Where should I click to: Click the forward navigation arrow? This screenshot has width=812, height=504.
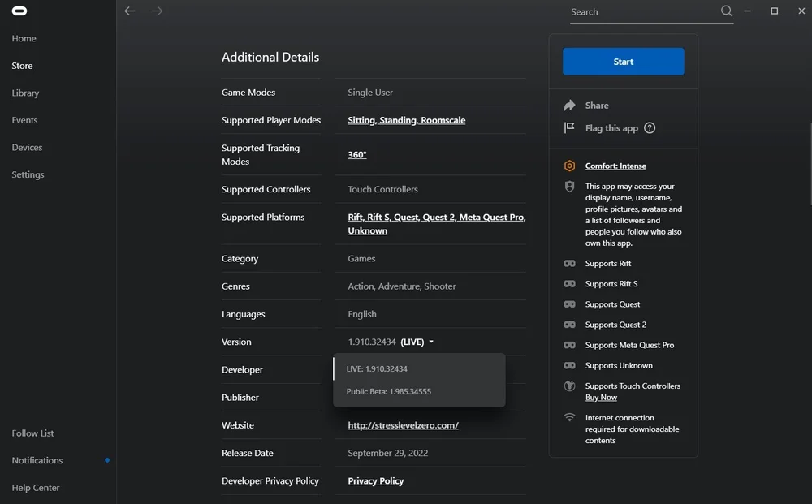tap(157, 11)
